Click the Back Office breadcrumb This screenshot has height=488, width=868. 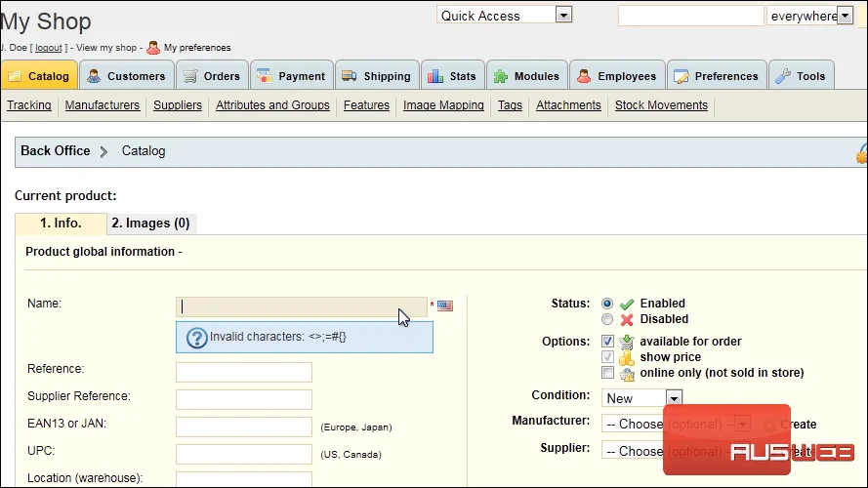pyautogui.click(x=56, y=151)
